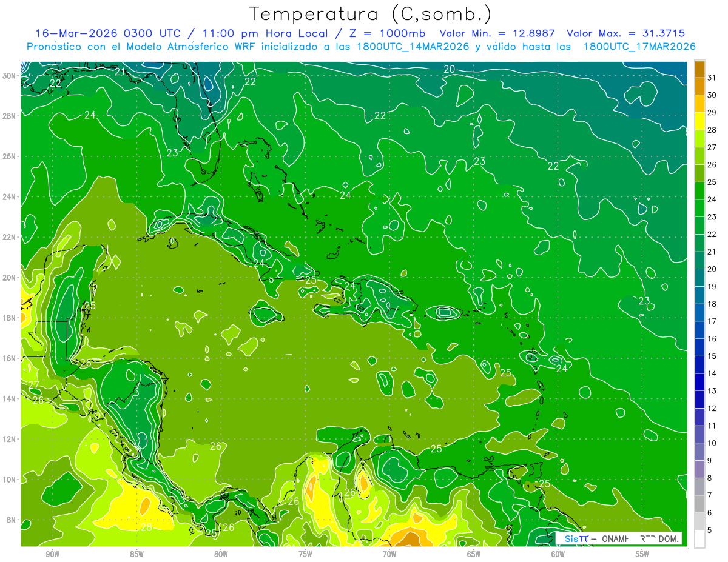Click the 85W longitude axis label
Screen dimensions: 728x562
(x=137, y=554)
